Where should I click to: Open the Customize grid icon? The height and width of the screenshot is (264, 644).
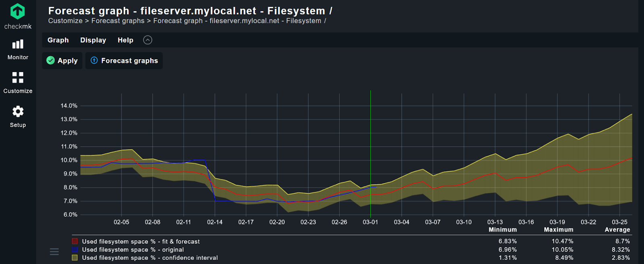pos(18,77)
